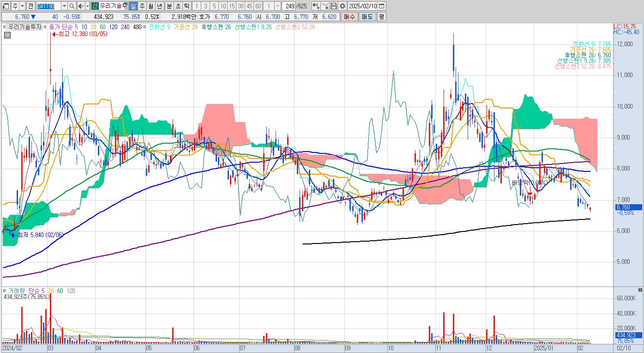Expand the stock code history dropdown

point(64,6)
